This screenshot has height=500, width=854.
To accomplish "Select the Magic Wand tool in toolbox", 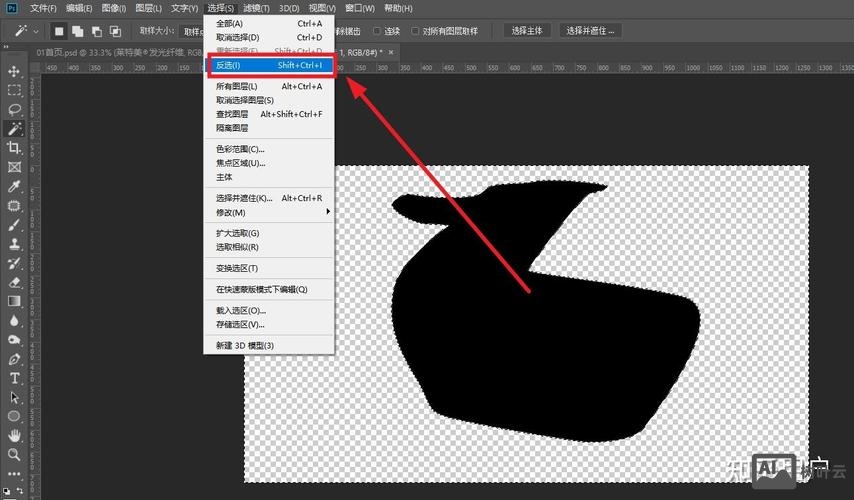I will (14, 129).
